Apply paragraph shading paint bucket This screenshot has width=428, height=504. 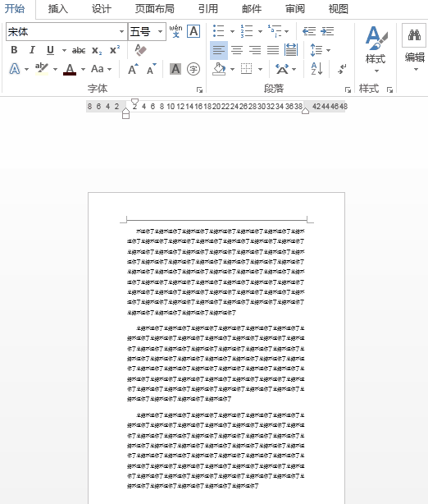(x=219, y=69)
